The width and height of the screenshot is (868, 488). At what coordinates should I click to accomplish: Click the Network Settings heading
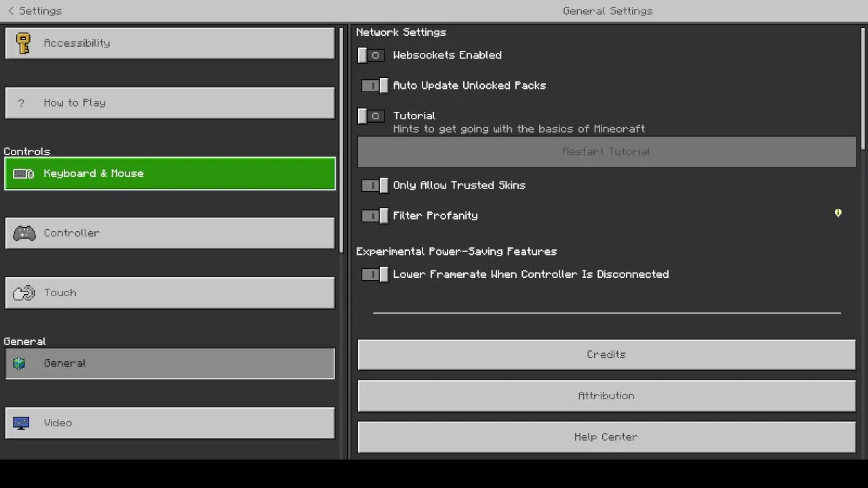pyautogui.click(x=401, y=33)
